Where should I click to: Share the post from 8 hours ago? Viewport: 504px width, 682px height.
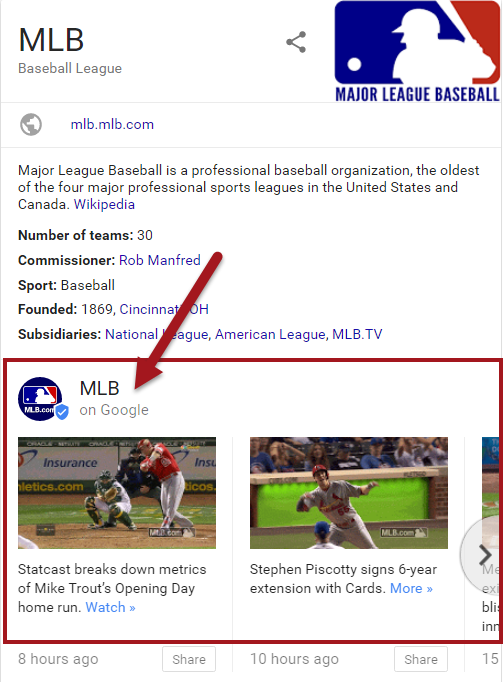pyautogui.click(x=189, y=659)
